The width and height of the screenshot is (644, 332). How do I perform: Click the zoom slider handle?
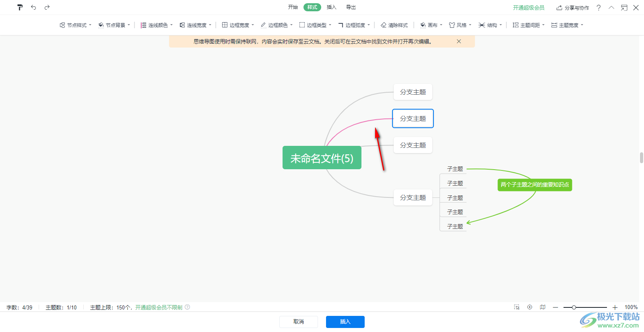click(574, 307)
